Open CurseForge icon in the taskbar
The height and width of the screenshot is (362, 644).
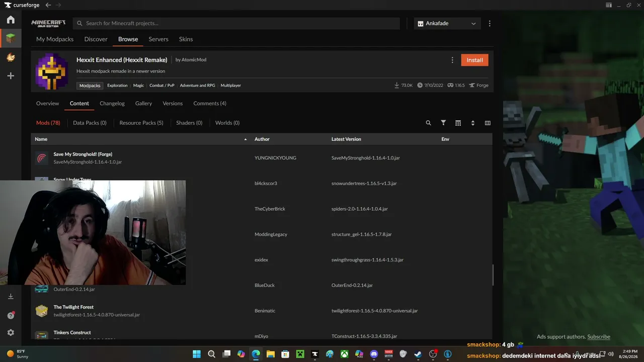[315, 354]
